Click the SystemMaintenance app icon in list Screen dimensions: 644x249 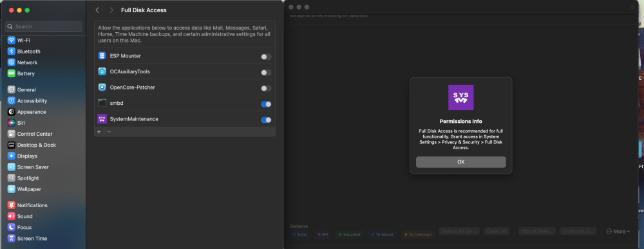coord(102,120)
